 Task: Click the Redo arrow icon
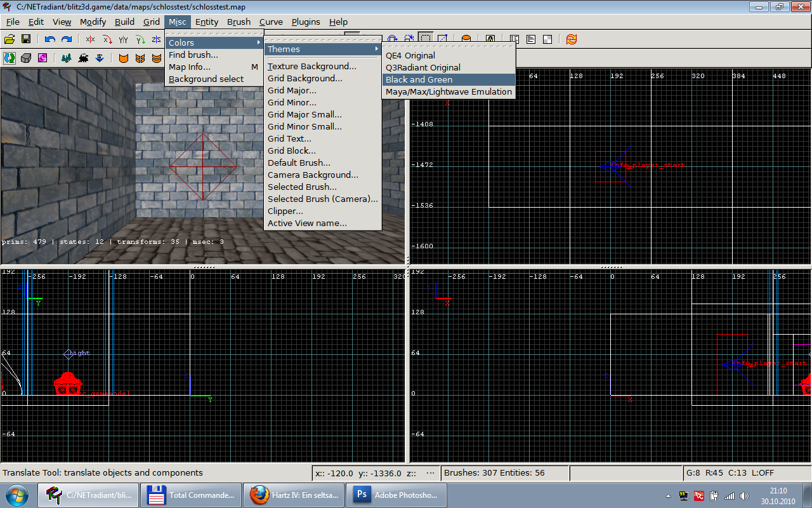pyautogui.click(x=66, y=39)
